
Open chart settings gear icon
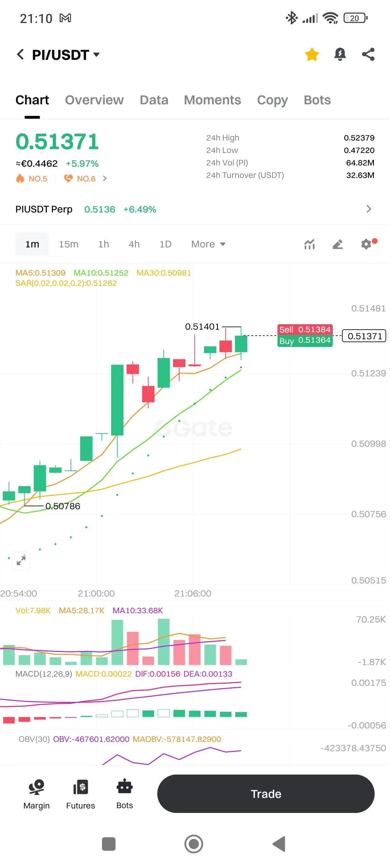[x=366, y=244]
